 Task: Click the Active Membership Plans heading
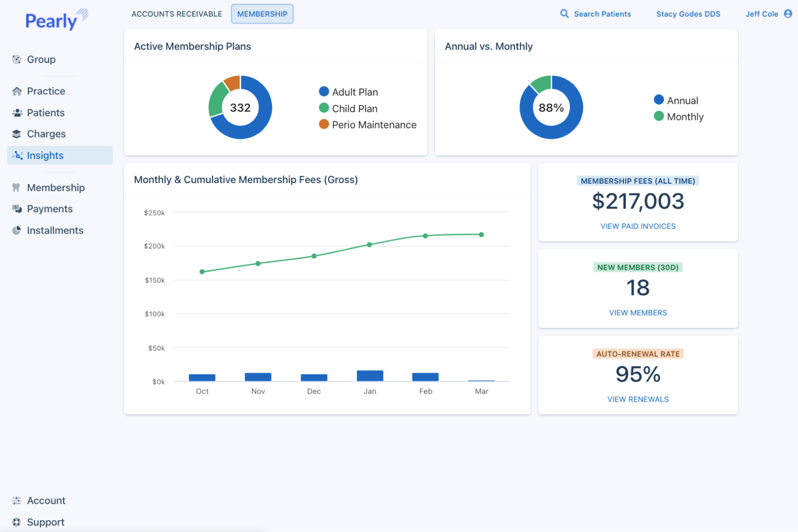point(193,46)
